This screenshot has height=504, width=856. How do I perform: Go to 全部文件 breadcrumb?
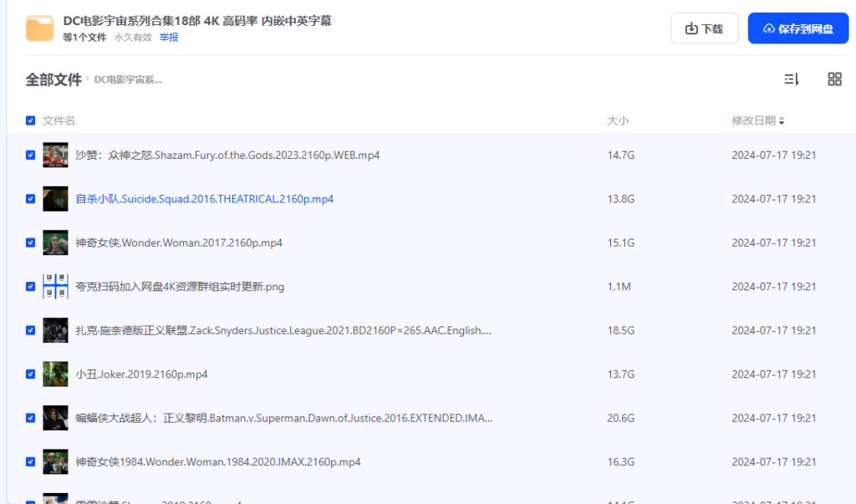pos(53,79)
